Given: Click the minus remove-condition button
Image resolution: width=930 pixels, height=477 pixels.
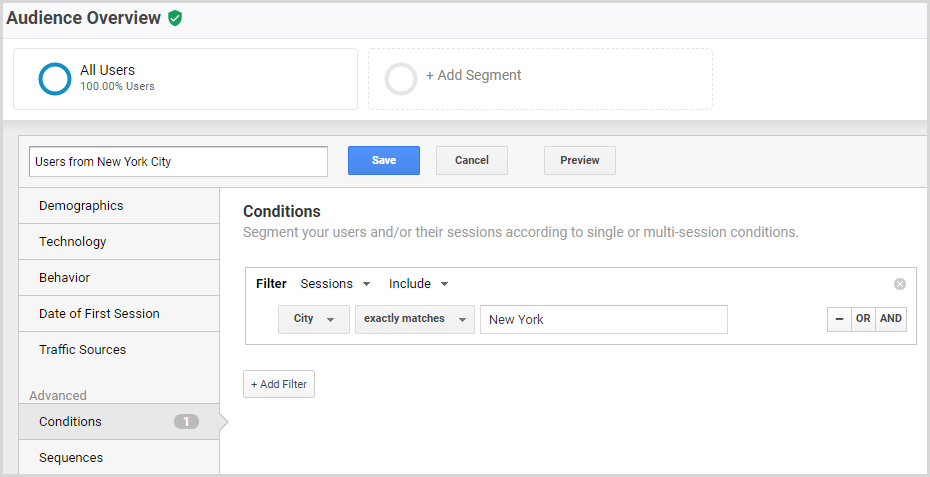Looking at the screenshot, I should tap(839, 319).
